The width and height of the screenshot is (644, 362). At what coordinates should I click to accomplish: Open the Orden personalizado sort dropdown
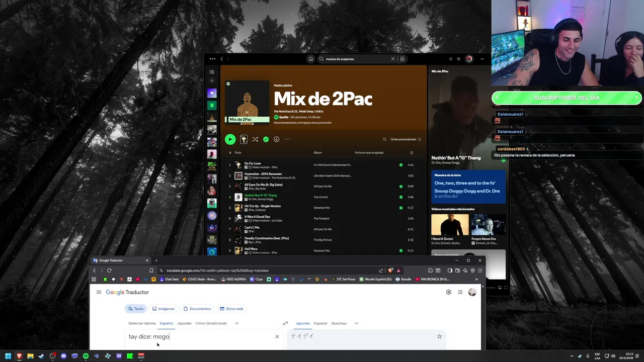[x=406, y=139]
